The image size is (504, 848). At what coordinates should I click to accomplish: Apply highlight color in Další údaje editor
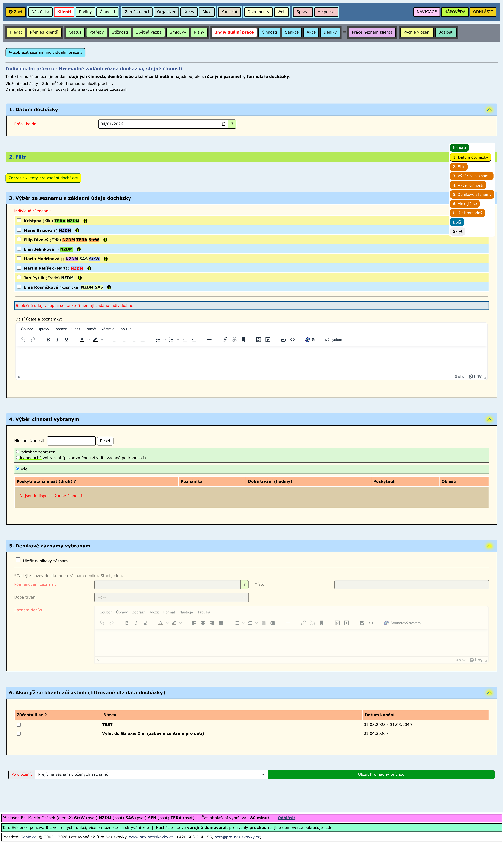95,340
